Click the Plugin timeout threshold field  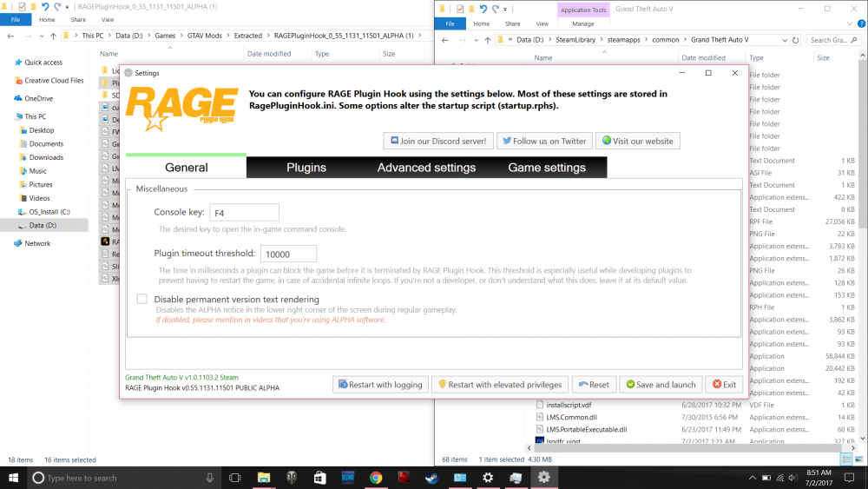(x=288, y=254)
